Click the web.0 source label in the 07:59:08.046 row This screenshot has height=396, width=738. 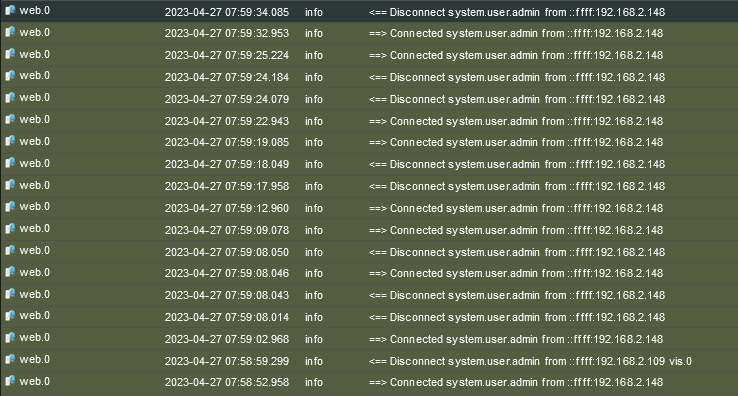(x=34, y=272)
